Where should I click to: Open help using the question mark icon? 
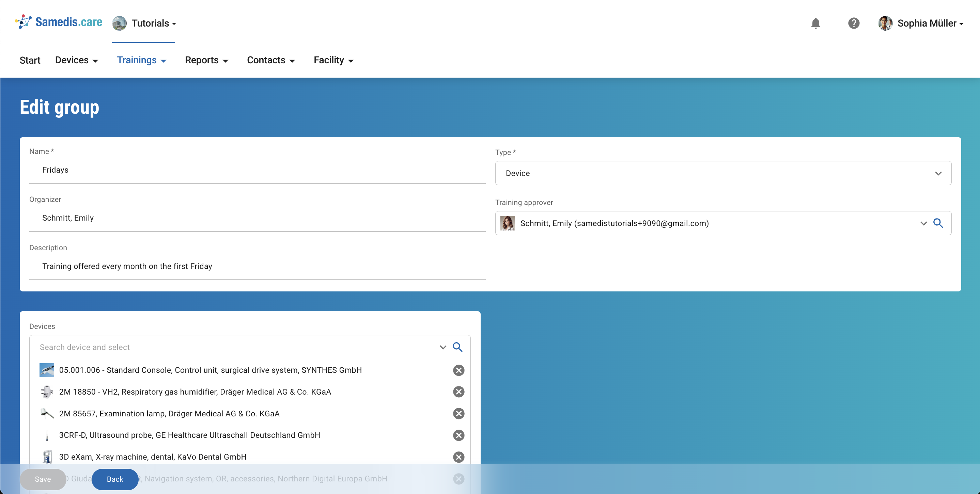[854, 23]
